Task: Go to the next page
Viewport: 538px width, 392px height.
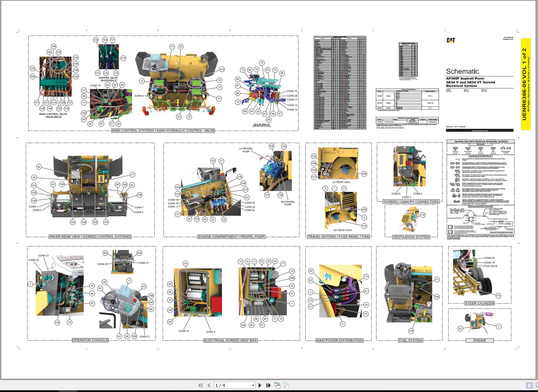Action: point(260,385)
